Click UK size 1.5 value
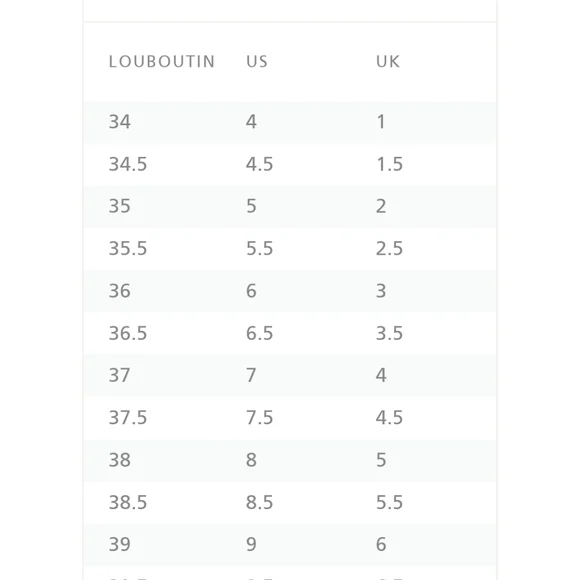Screen dimensions: 580x580 pyautogui.click(x=390, y=164)
